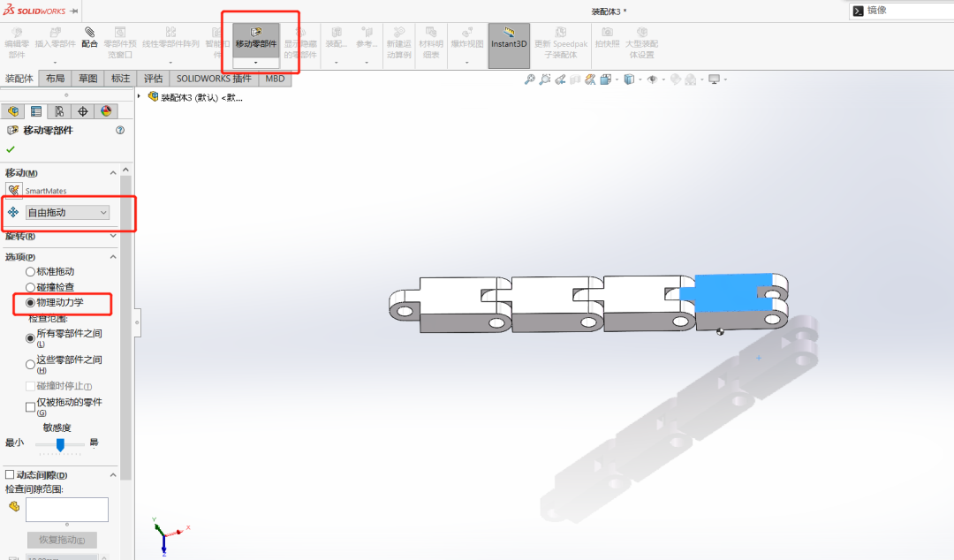Toggle the Instant3D button

[509, 46]
